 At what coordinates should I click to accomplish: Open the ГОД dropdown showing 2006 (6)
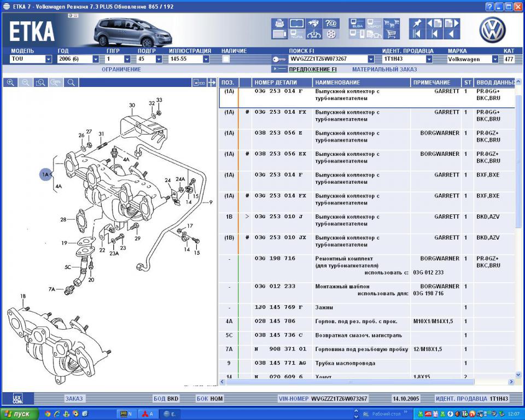click(78, 59)
